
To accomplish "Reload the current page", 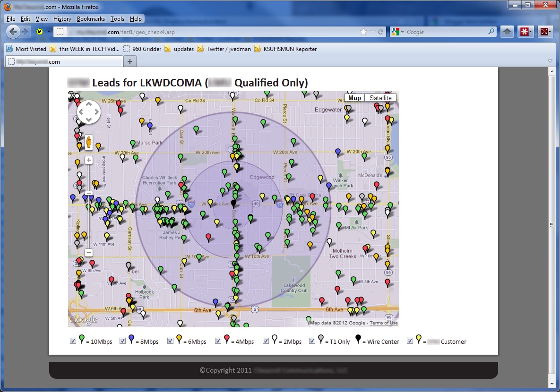I will (x=381, y=32).
